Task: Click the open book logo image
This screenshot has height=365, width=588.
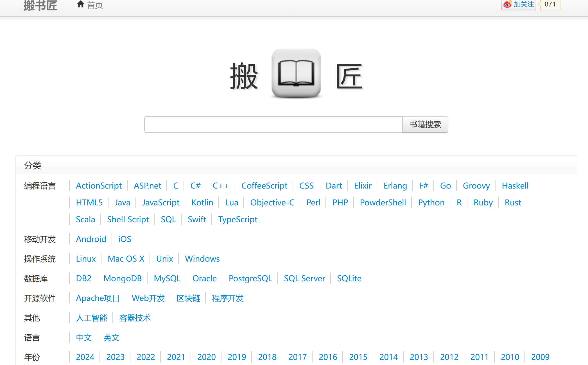Action: coord(296,73)
